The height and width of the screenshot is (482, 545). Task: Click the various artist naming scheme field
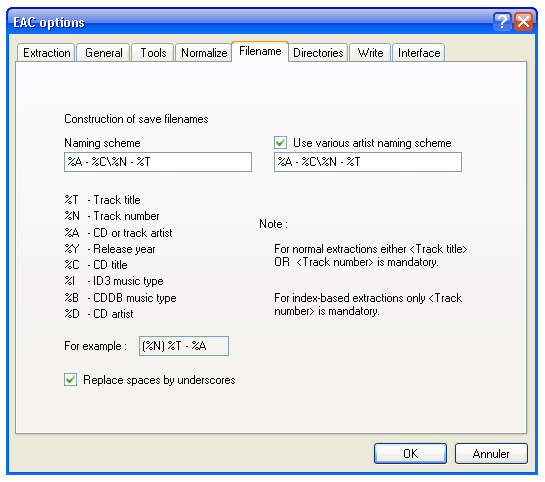(368, 162)
